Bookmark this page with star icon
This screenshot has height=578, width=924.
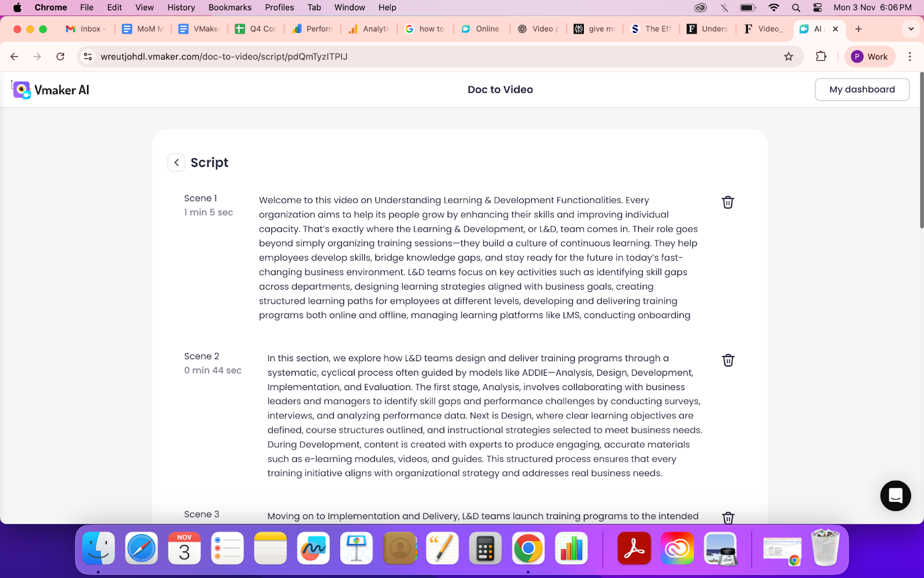pyautogui.click(x=788, y=57)
